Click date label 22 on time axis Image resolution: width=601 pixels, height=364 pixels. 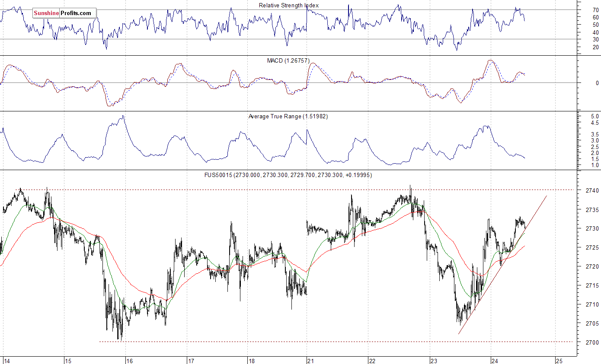point(371,361)
